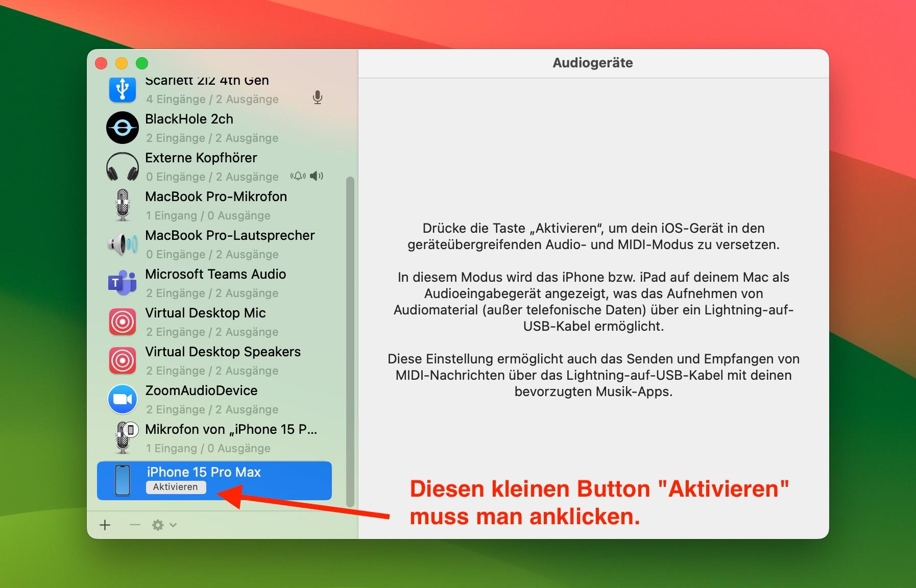Add a new device with the plus button

[x=105, y=525]
